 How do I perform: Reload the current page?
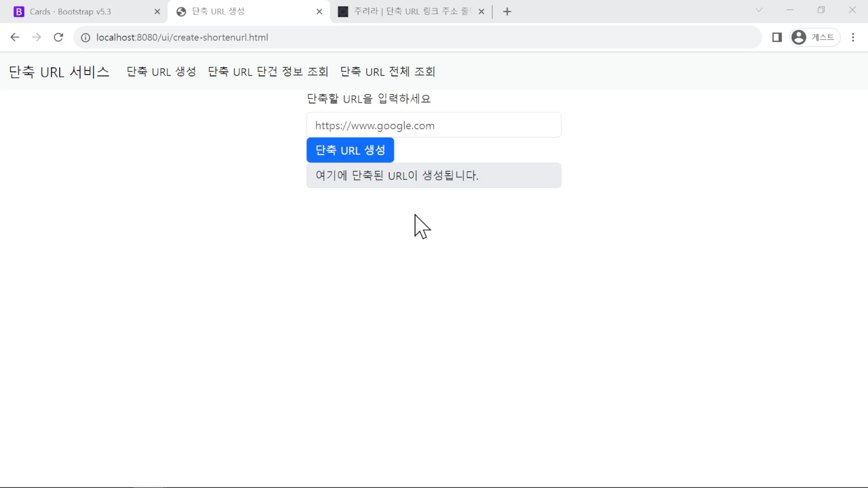[58, 38]
